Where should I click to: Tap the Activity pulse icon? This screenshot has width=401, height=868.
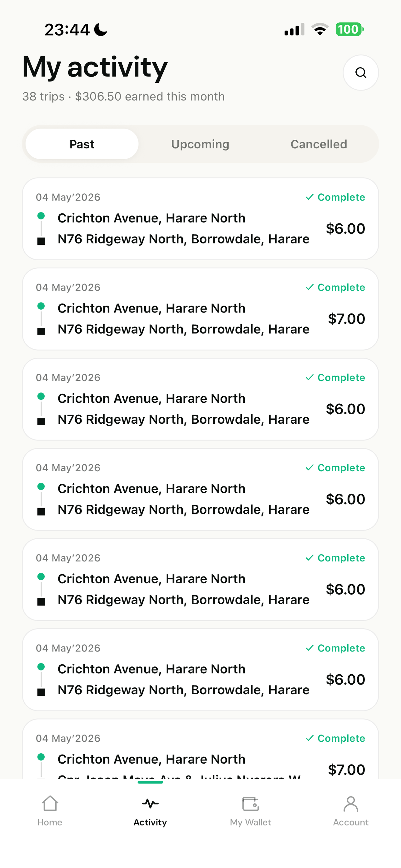click(150, 804)
